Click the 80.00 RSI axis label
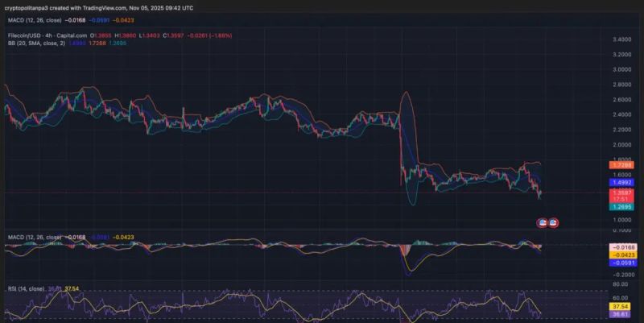Viewport: 644px width, 323px height. [x=621, y=284]
